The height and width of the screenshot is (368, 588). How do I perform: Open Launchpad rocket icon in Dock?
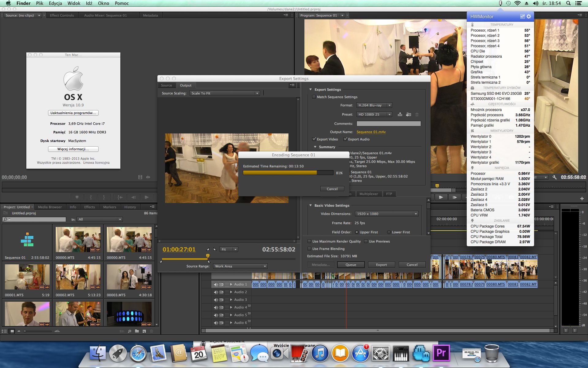(x=118, y=354)
